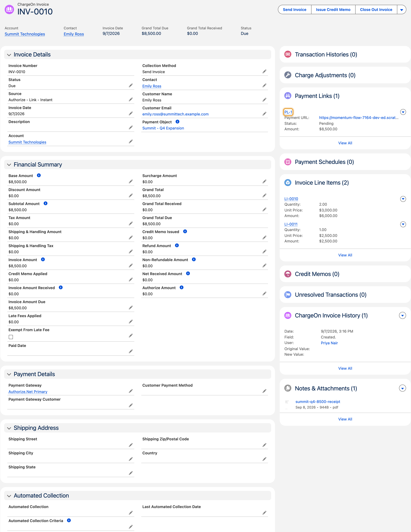Collapse the Shipping Address section
Screen dimensions: 411x532
(x=9, y=428)
